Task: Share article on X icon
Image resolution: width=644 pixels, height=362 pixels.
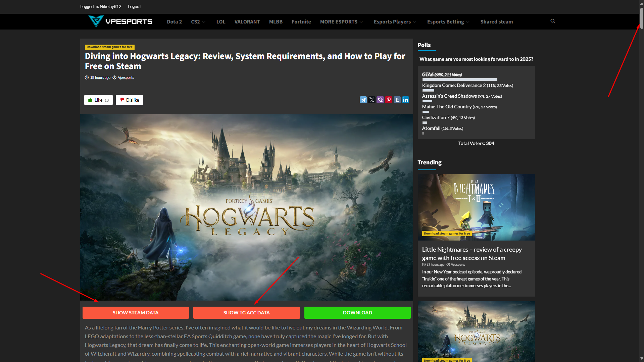Action: 372,100
